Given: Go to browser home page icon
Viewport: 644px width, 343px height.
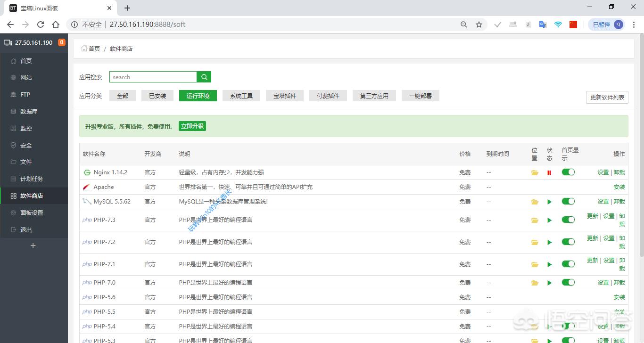Looking at the screenshot, I should [x=56, y=24].
